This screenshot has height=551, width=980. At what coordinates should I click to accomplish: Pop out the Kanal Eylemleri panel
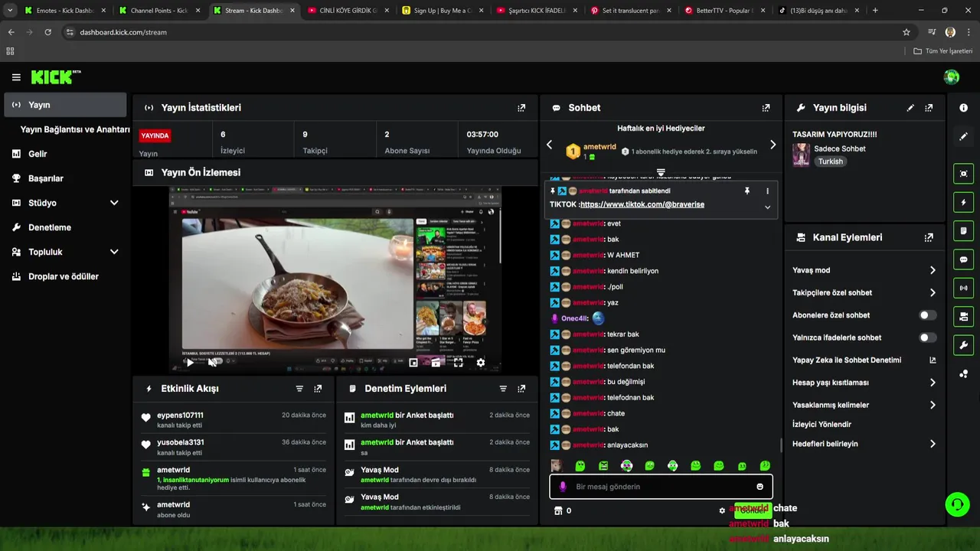pos(929,237)
